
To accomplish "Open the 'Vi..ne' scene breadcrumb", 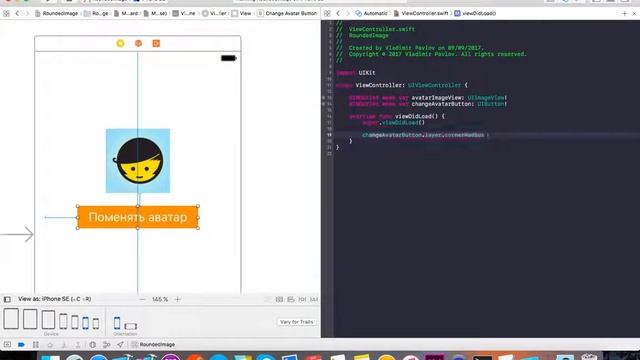I will (x=184, y=13).
